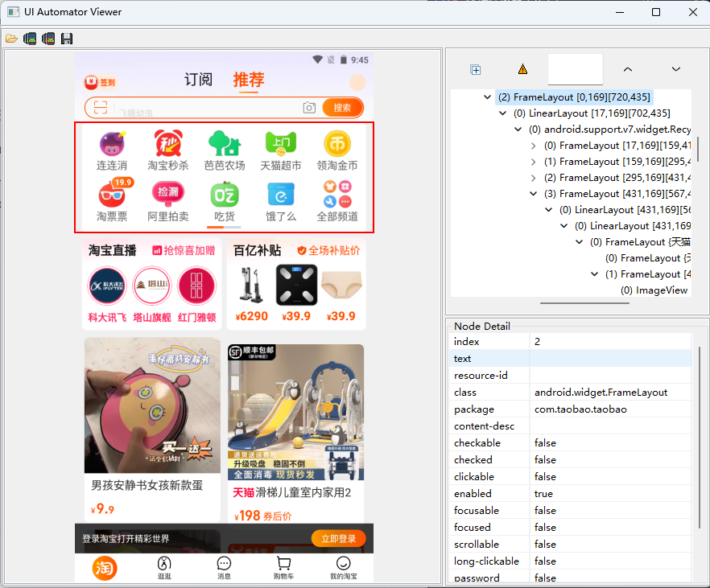Select the clickable false row
The width and height of the screenshot is (710, 588).
pyautogui.click(x=571, y=477)
